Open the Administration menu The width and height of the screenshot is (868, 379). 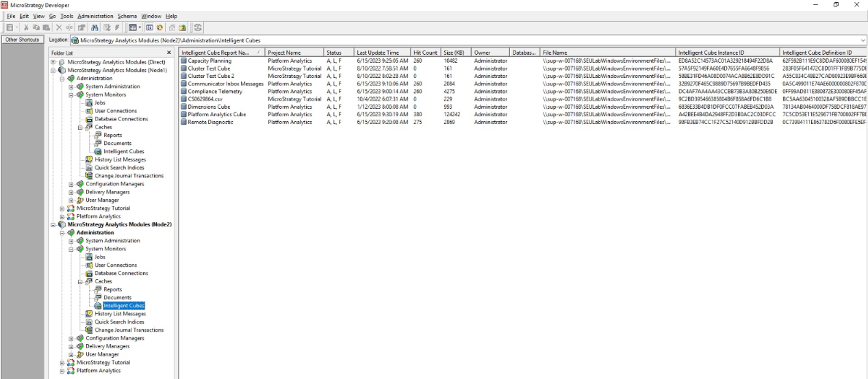[96, 16]
